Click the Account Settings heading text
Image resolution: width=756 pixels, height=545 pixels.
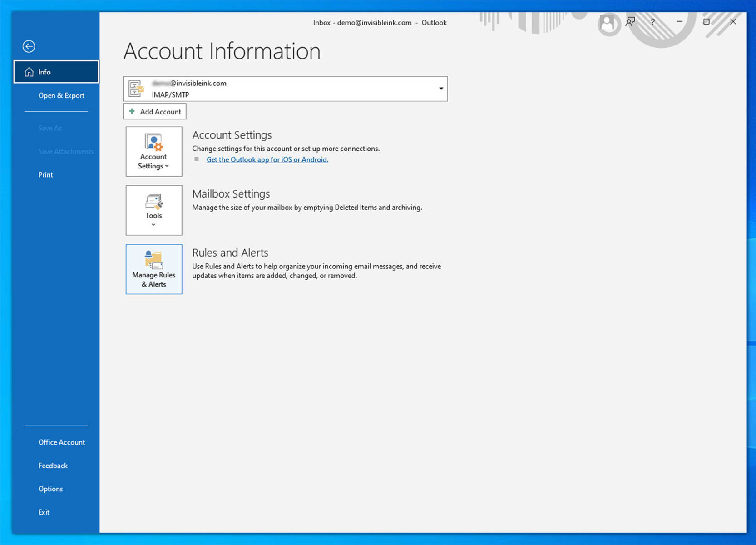pyautogui.click(x=232, y=135)
